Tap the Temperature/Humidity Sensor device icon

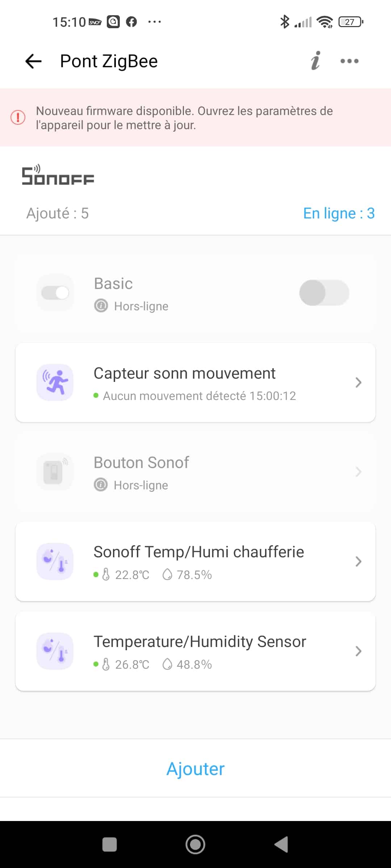(55, 651)
